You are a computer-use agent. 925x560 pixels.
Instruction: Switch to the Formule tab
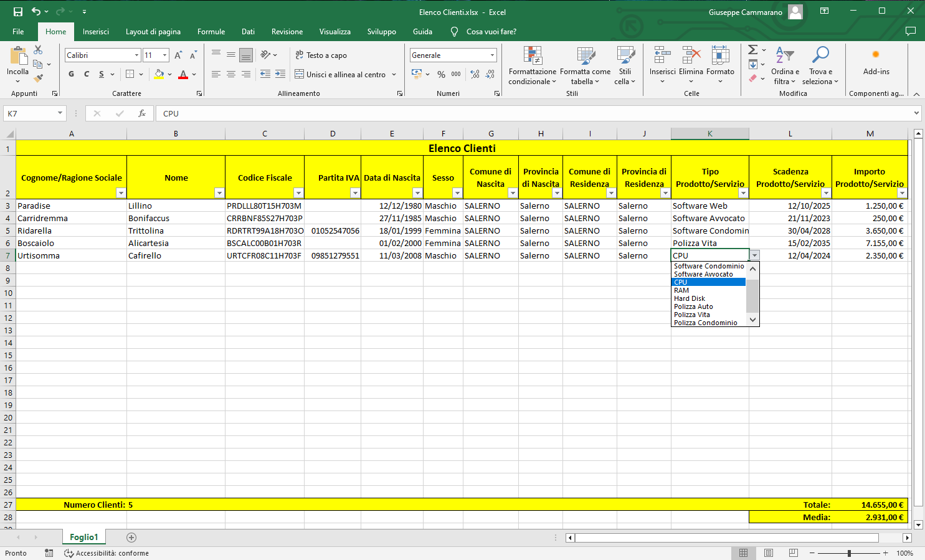pos(211,32)
